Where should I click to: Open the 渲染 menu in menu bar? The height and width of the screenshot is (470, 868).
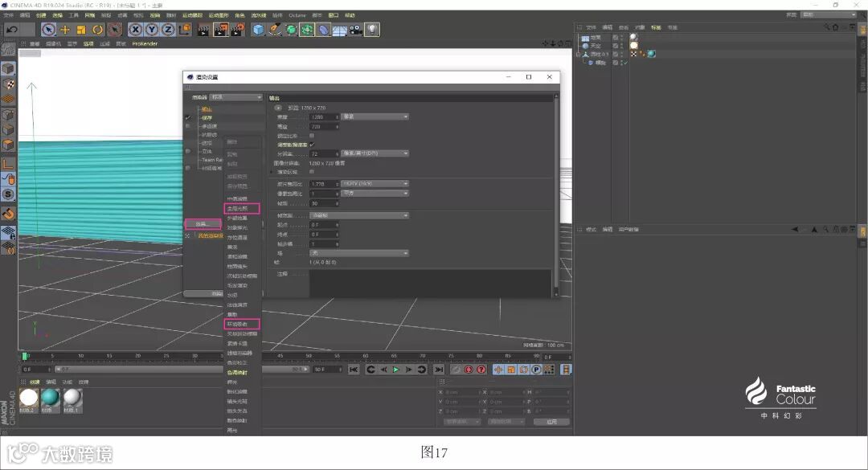coord(155,15)
